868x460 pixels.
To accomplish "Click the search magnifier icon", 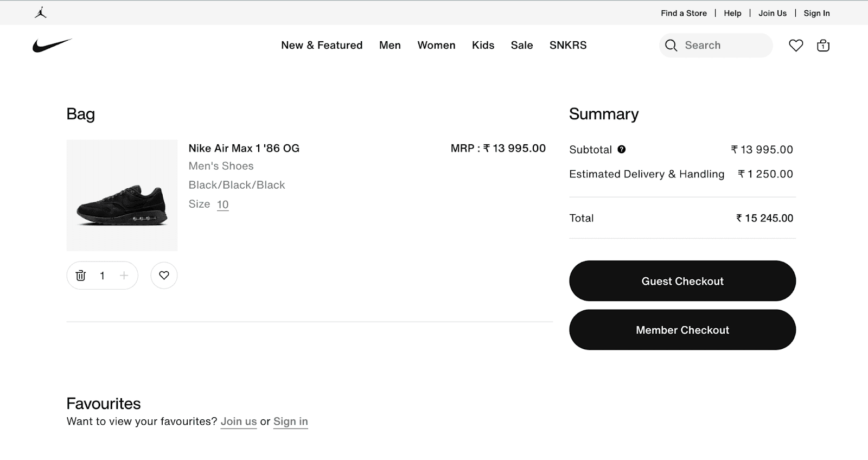I will click(671, 46).
